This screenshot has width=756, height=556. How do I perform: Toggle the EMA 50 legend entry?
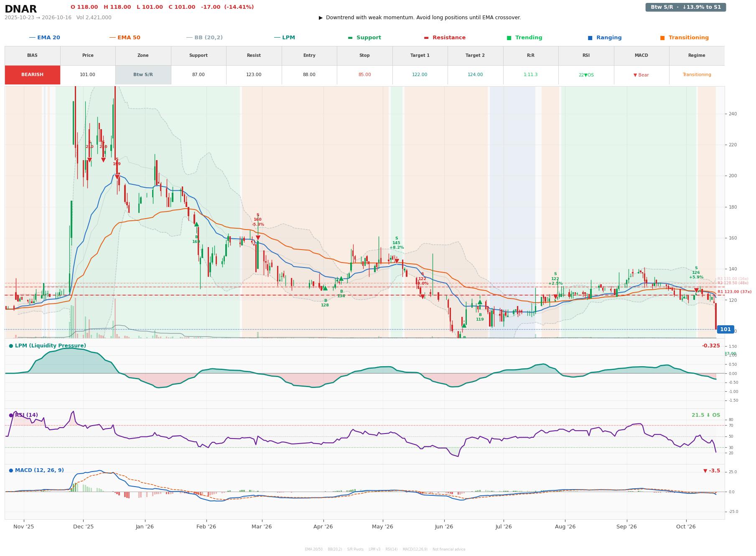pyautogui.click(x=125, y=38)
